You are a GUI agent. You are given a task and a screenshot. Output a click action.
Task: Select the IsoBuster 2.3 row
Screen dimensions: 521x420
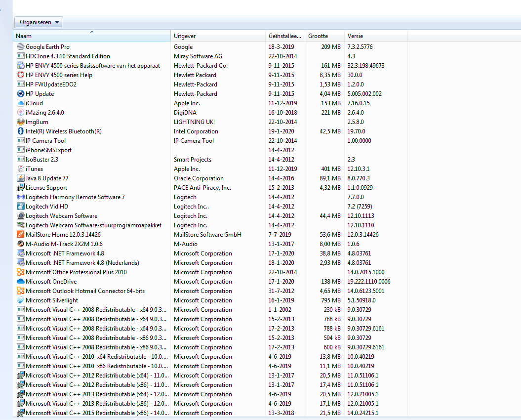click(41, 160)
